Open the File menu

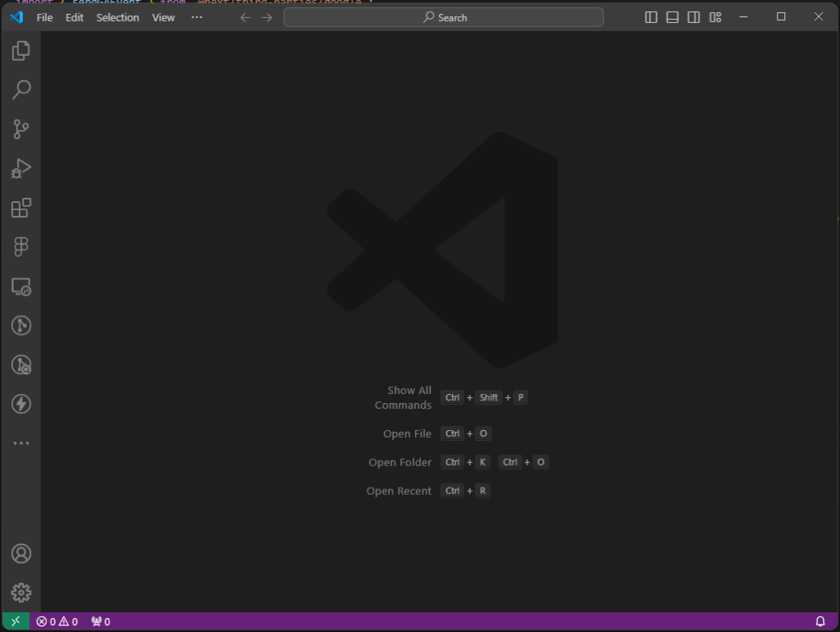coord(44,18)
